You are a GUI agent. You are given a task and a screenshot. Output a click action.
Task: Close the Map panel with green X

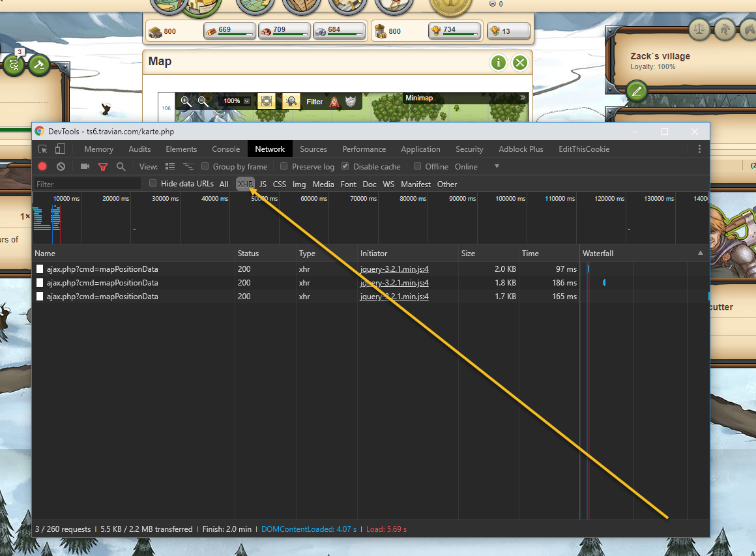520,62
